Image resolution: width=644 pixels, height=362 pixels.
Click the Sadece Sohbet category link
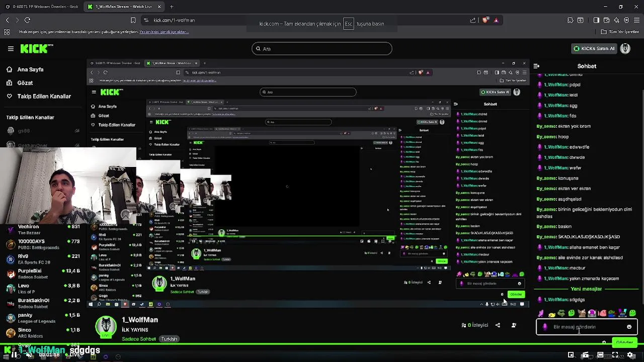[138, 339]
